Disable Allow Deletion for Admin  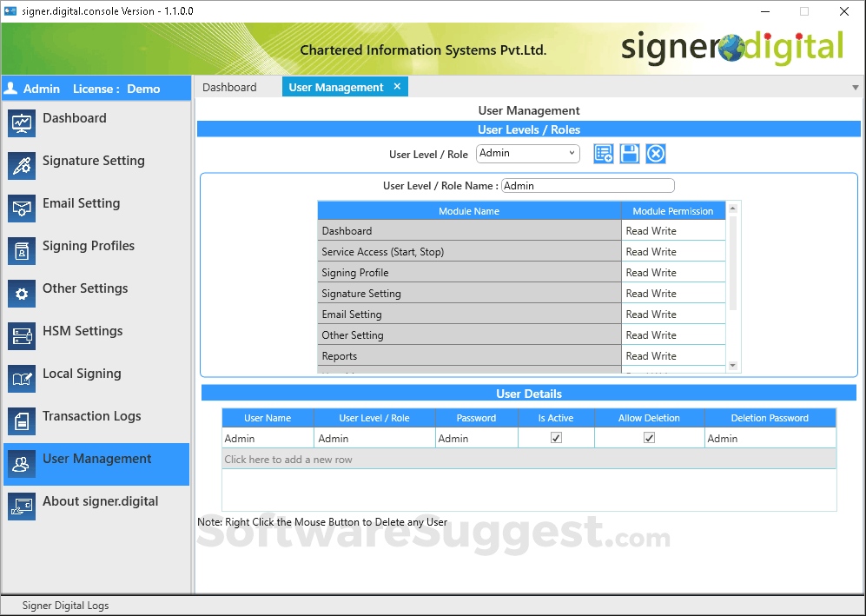[649, 438]
